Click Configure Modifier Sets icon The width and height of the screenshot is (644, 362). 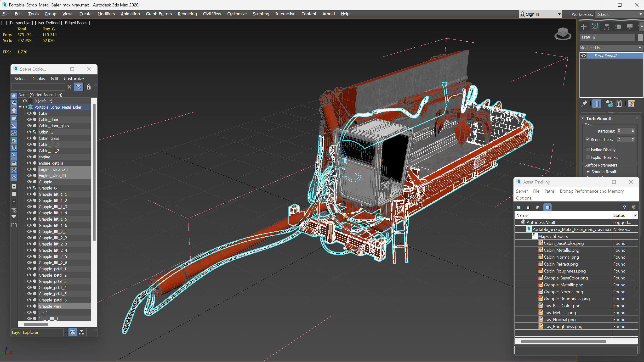tap(631, 103)
